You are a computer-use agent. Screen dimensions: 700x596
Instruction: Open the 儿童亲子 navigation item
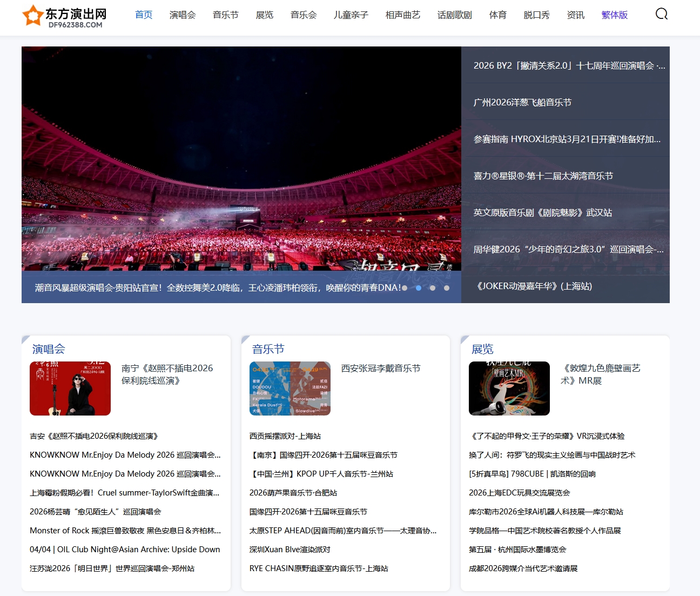tap(351, 15)
